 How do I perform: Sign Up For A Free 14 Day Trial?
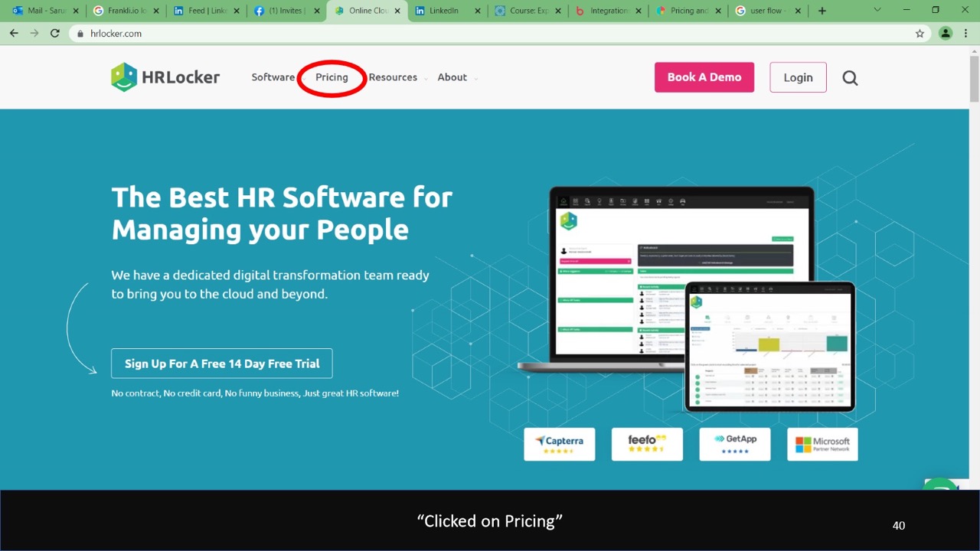222,364
